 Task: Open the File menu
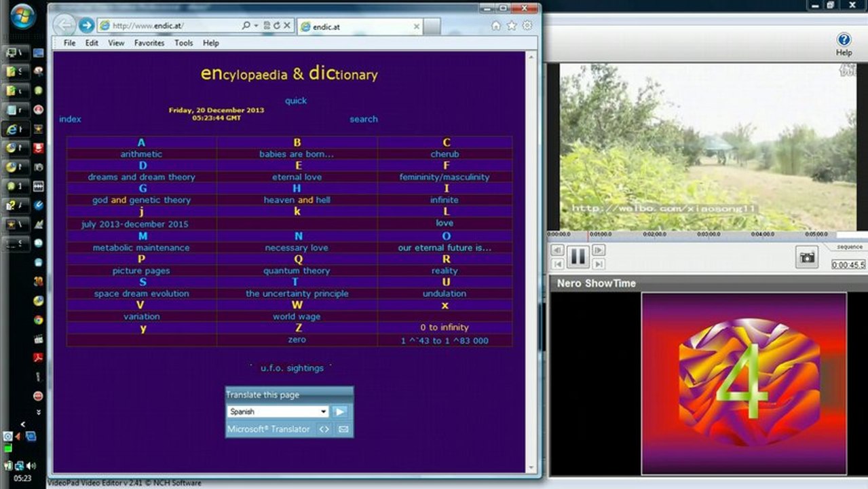point(69,43)
